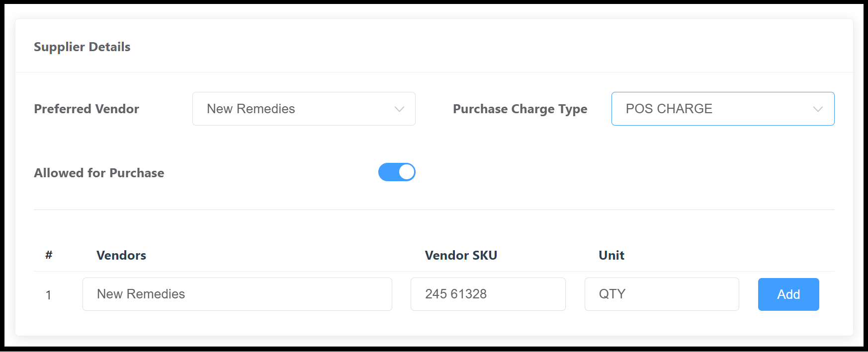Click the Unit column header
868x352 pixels.
pyautogui.click(x=611, y=255)
